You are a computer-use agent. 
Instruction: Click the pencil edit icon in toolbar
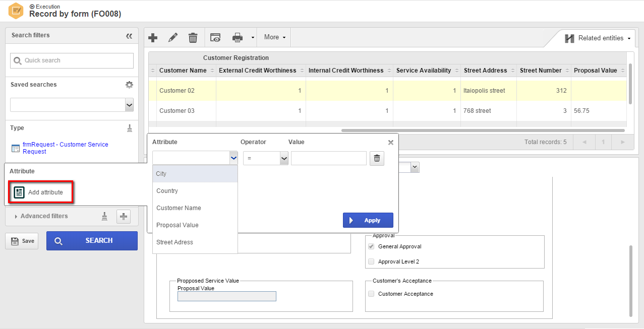point(173,37)
